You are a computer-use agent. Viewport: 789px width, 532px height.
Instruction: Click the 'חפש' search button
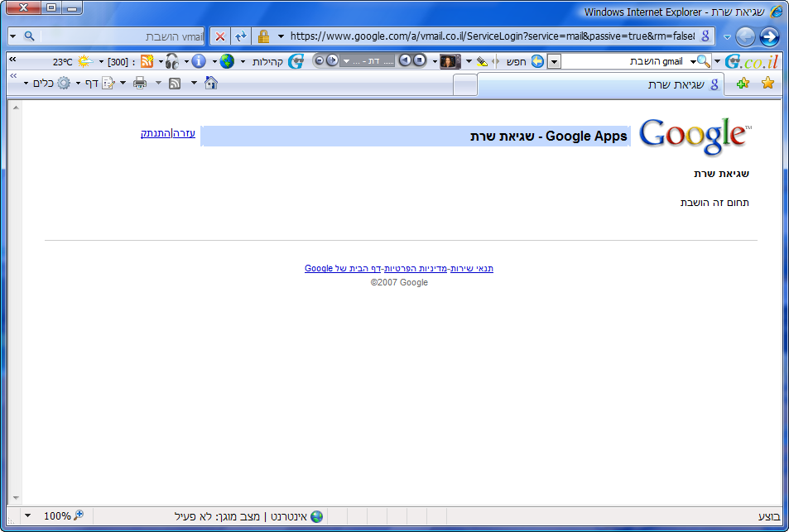coord(517,61)
